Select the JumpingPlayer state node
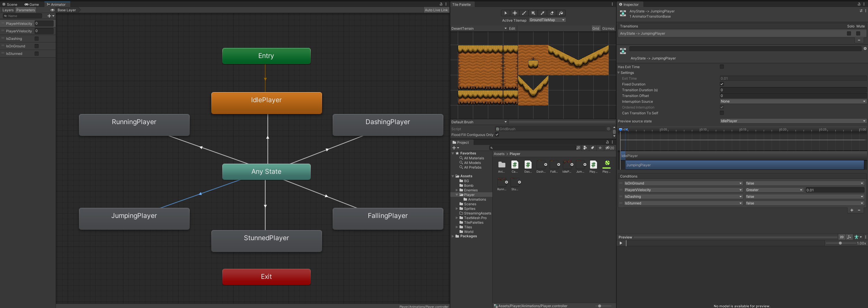868x308 pixels. 134,218
